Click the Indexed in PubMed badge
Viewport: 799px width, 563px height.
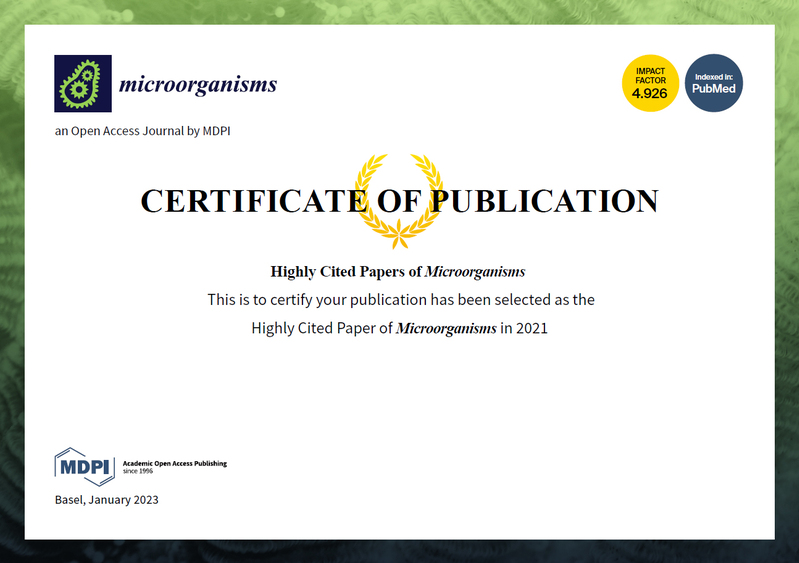713,83
